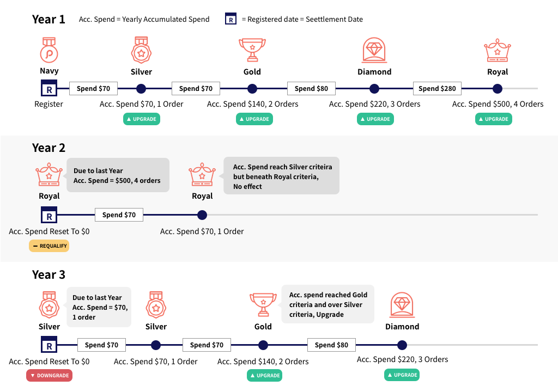
Task: Click the UPGRADE badge under Year 3 Diamond
Action: (402, 375)
